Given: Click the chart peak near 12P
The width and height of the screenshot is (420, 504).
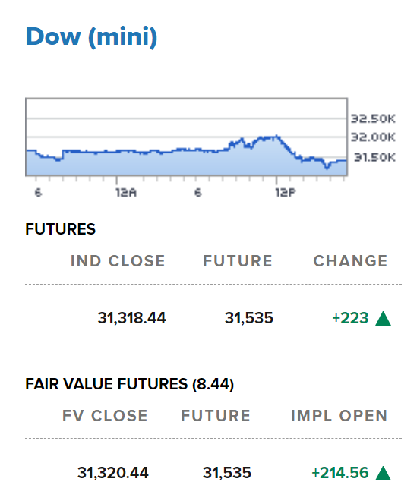Looking at the screenshot, I should point(276,137).
